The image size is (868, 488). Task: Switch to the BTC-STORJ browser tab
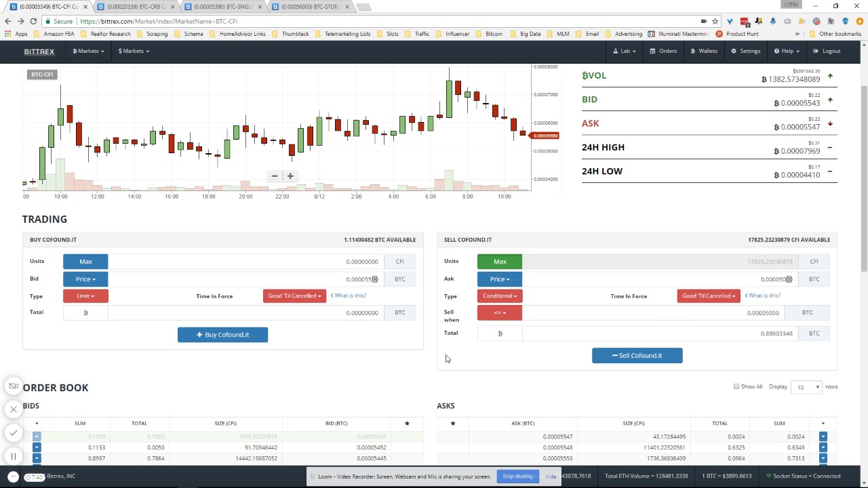[x=312, y=7]
